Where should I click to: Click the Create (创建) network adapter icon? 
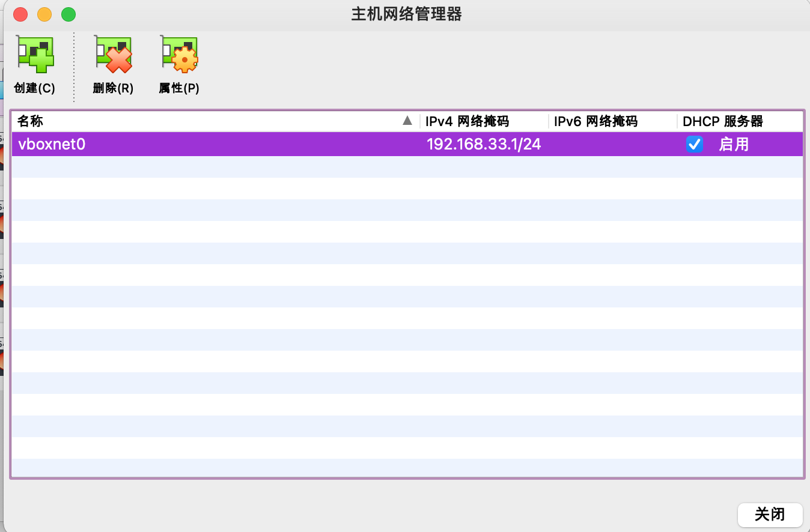[x=35, y=55]
